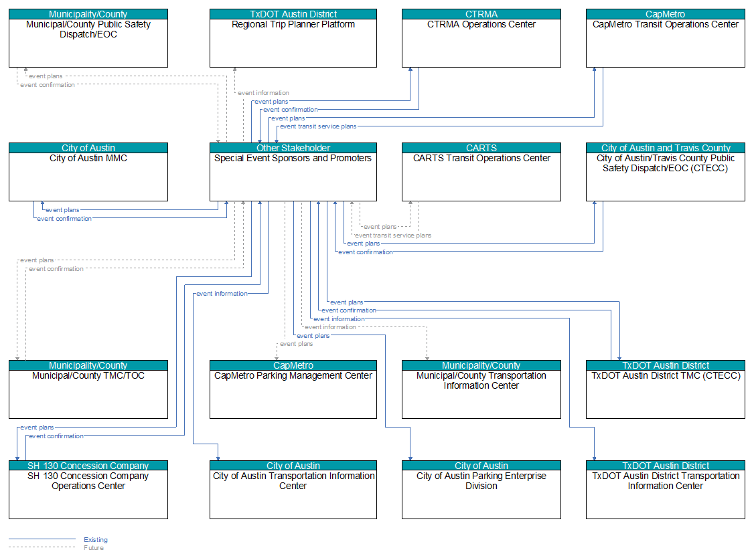Select the Municipal/County Public Safety Dispatch/EOC box
Image resolution: width=752 pixels, height=560 pixels.
88,38
